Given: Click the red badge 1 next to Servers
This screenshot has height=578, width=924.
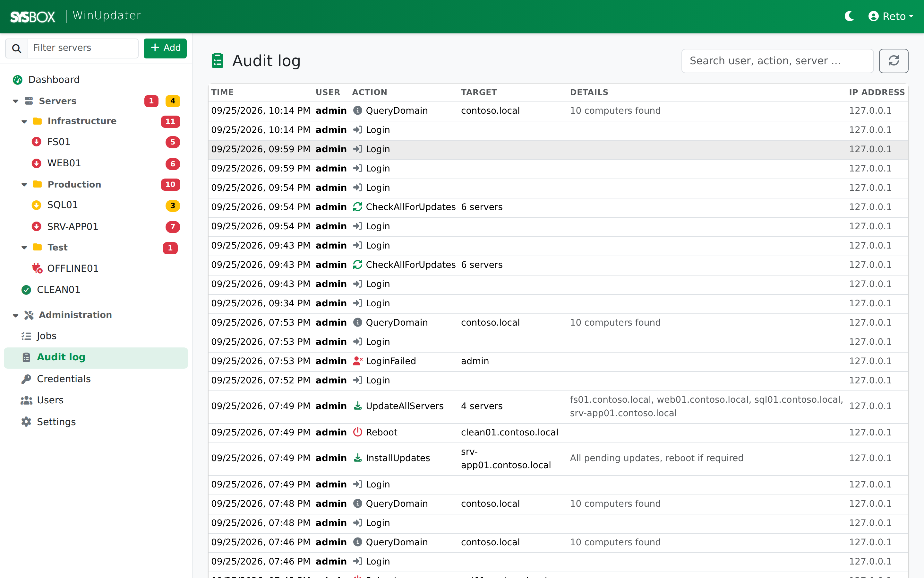Looking at the screenshot, I should (x=151, y=101).
